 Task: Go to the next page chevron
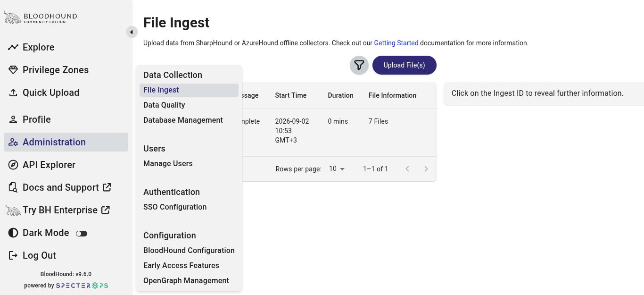[x=426, y=169]
